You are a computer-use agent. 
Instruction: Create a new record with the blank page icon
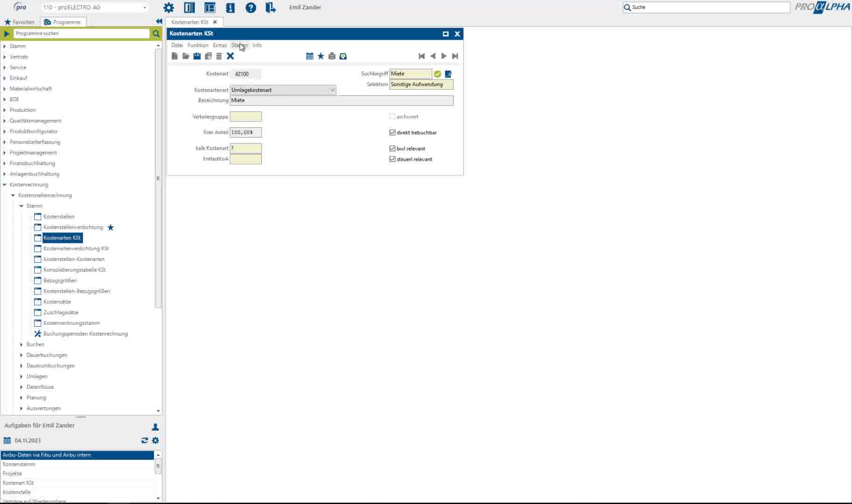tap(175, 56)
